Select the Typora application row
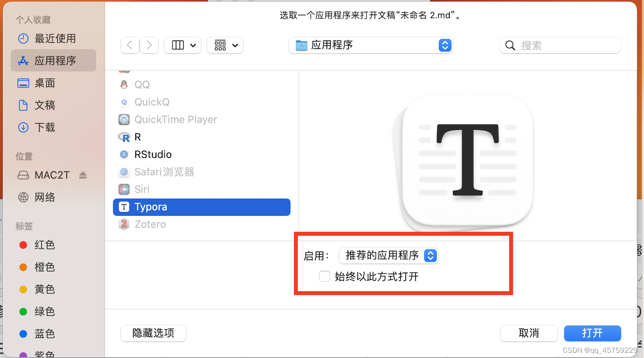The width and height of the screenshot is (644, 358). point(202,207)
